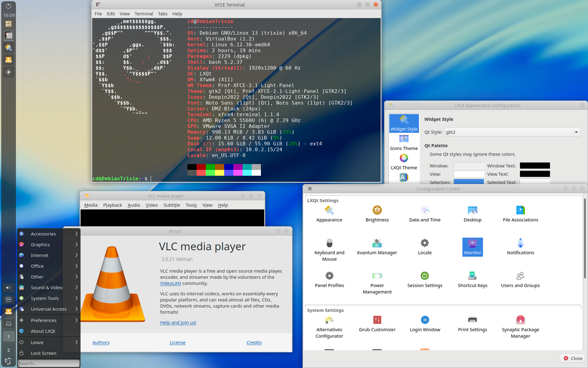The image size is (588, 368).
Task: Expand the Graphics submenu
Action: 48,245
